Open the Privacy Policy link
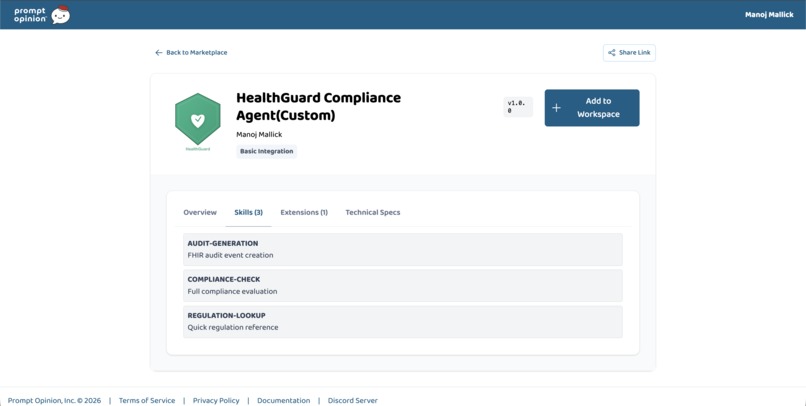This screenshot has height=406, width=806. pyautogui.click(x=216, y=400)
